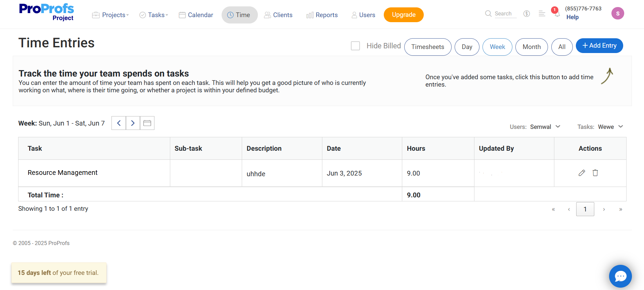
Task: Open the Projects menu
Action: point(110,15)
